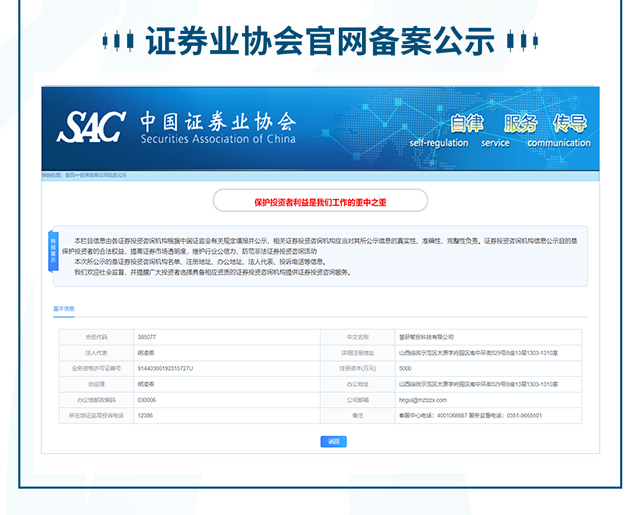Click the right candlestick icon beside the title
Screen dimensions: 640x515
coord(519,41)
